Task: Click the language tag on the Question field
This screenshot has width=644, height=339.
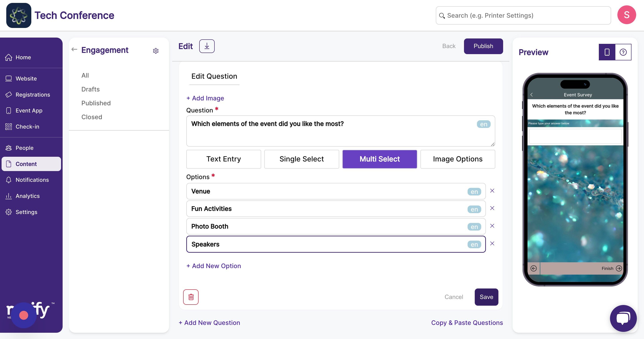Action: tap(483, 124)
